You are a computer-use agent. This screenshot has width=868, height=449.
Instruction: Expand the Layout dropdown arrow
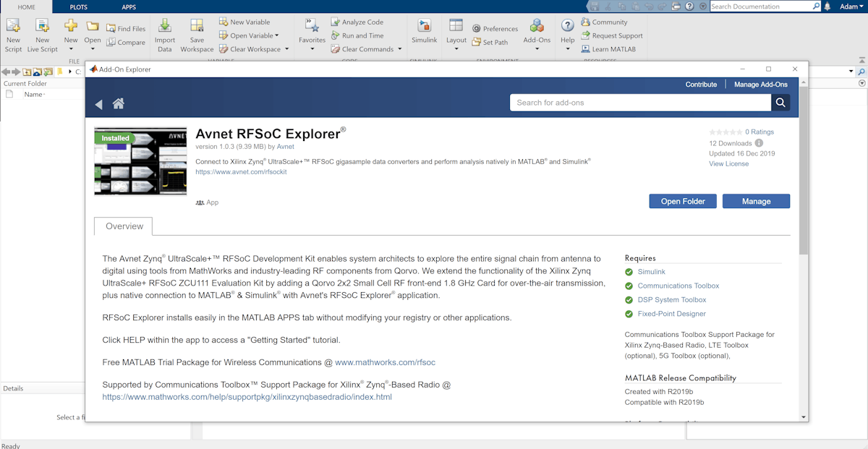pos(456,50)
